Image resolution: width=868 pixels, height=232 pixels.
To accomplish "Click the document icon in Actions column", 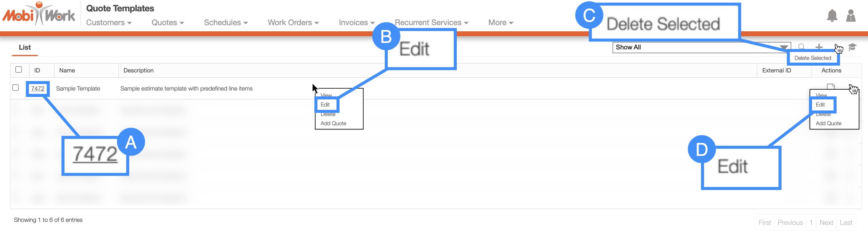I will [x=830, y=86].
